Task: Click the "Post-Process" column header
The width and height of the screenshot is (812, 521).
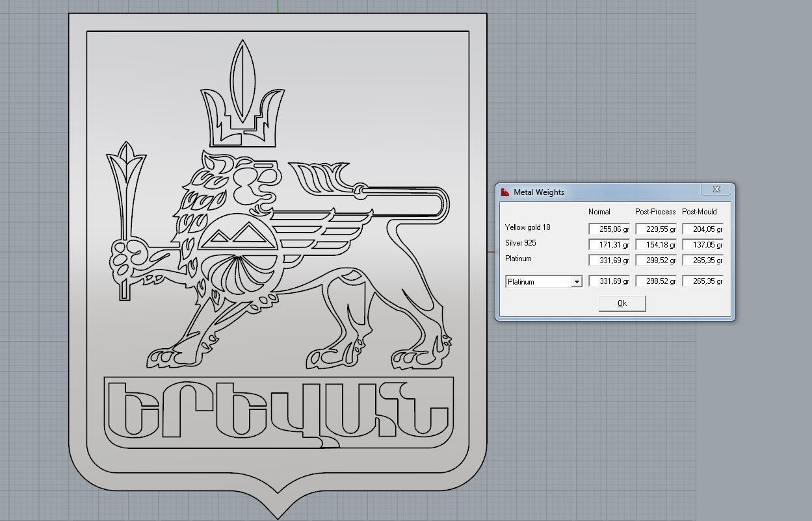Action: coord(655,212)
